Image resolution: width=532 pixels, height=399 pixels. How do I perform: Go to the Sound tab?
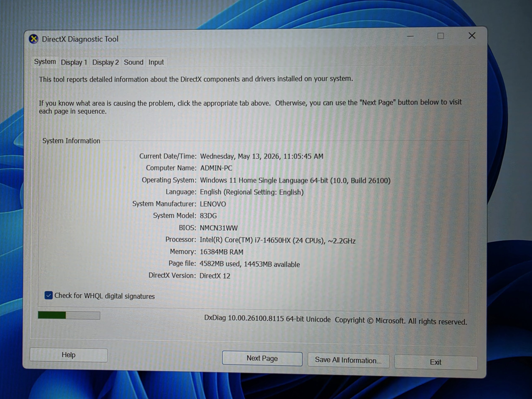point(133,62)
